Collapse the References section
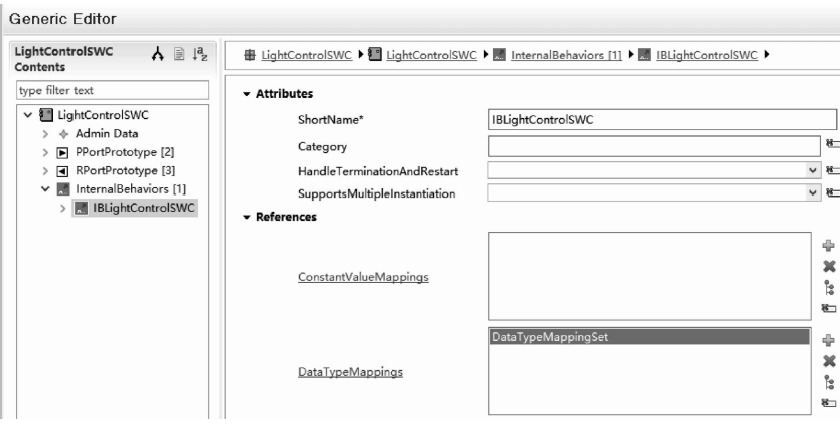 click(x=246, y=217)
